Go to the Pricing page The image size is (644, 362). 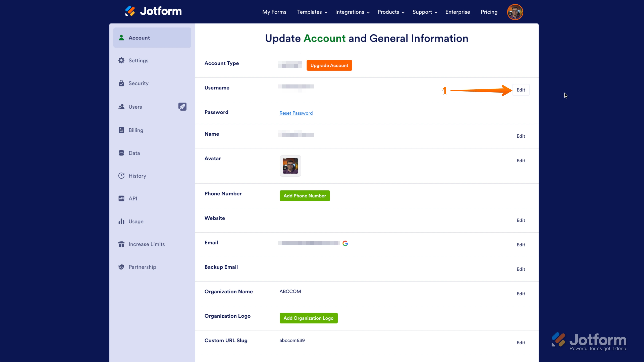[x=489, y=12]
